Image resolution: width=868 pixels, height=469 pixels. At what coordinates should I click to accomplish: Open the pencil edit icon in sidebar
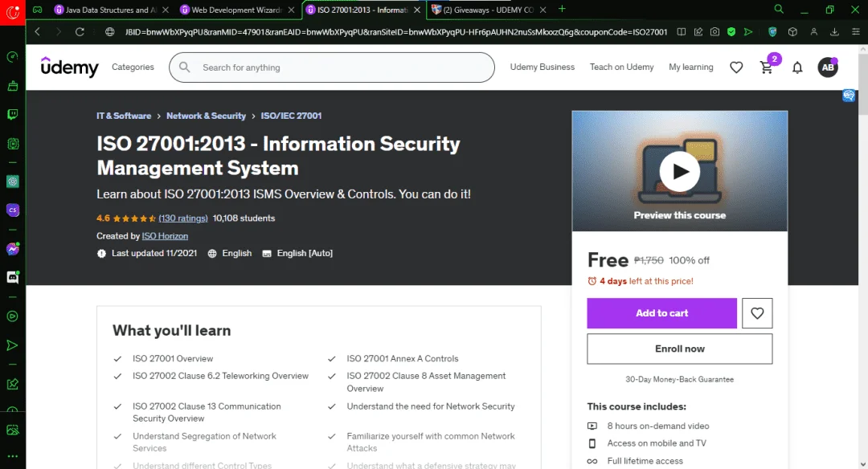pyautogui.click(x=12, y=384)
